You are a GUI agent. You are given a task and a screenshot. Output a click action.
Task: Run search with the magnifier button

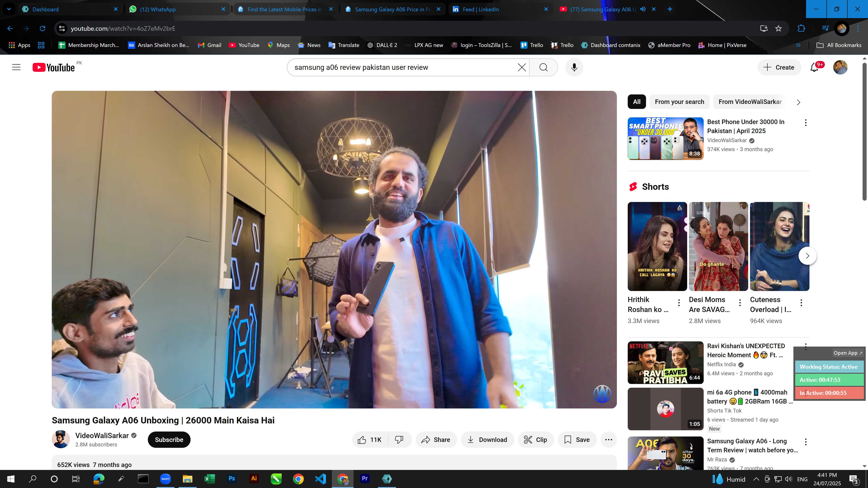click(543, 67)
